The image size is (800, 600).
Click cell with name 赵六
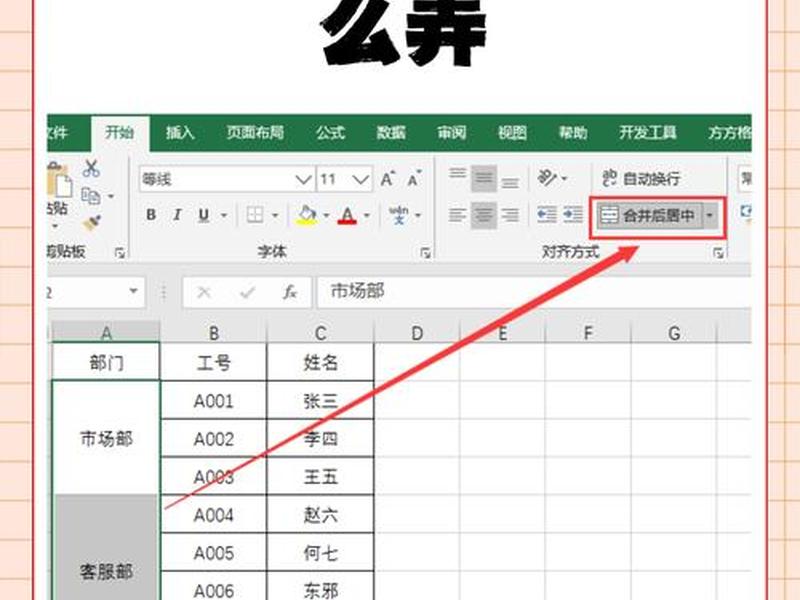pyautogui.click(x=321, y=515)
